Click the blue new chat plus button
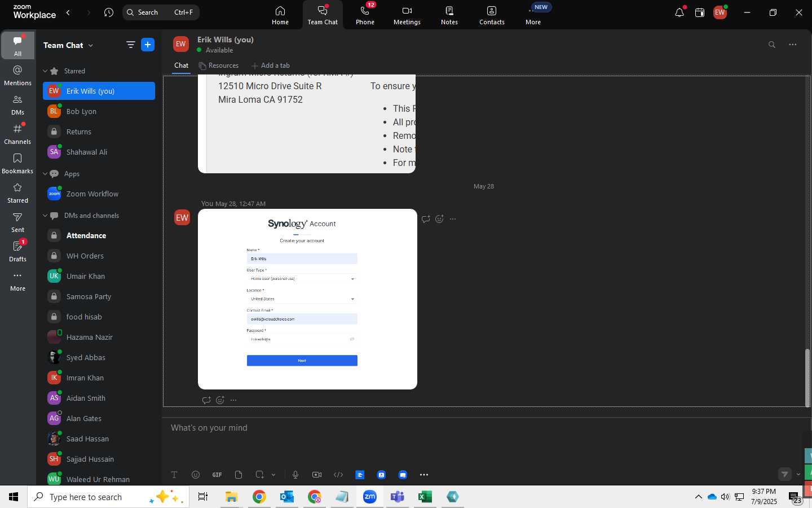The image size is (812, 508). click(x=148, y=45)
